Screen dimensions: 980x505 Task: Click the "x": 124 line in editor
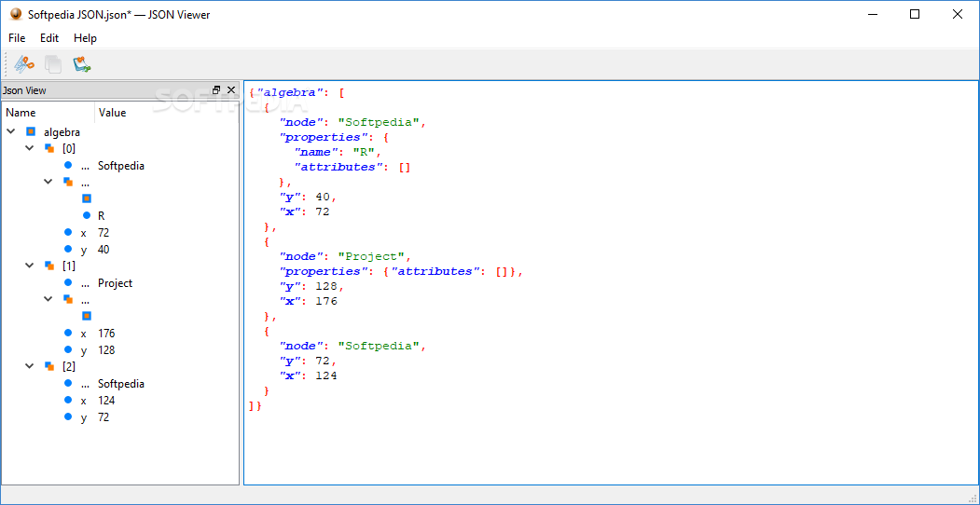[x=308, y=375]
